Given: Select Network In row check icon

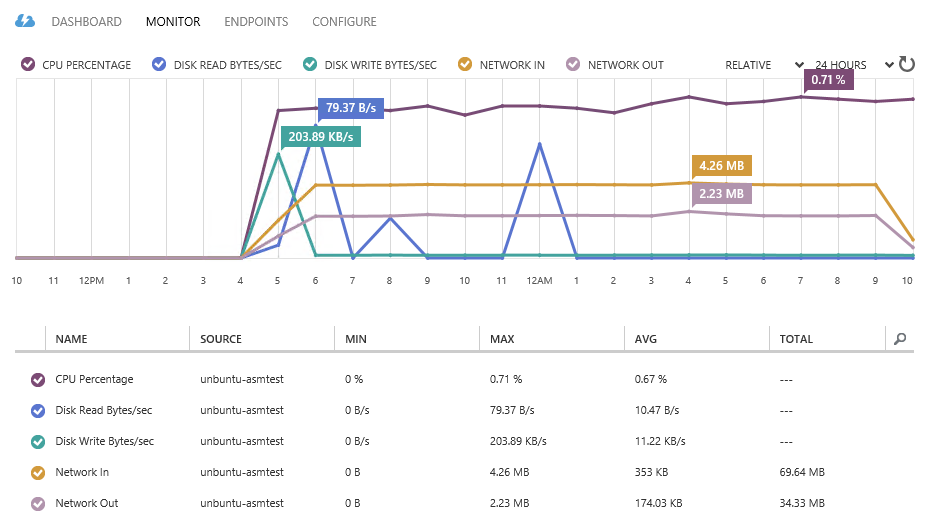Looking at the screenshot, I should [38, 472].
